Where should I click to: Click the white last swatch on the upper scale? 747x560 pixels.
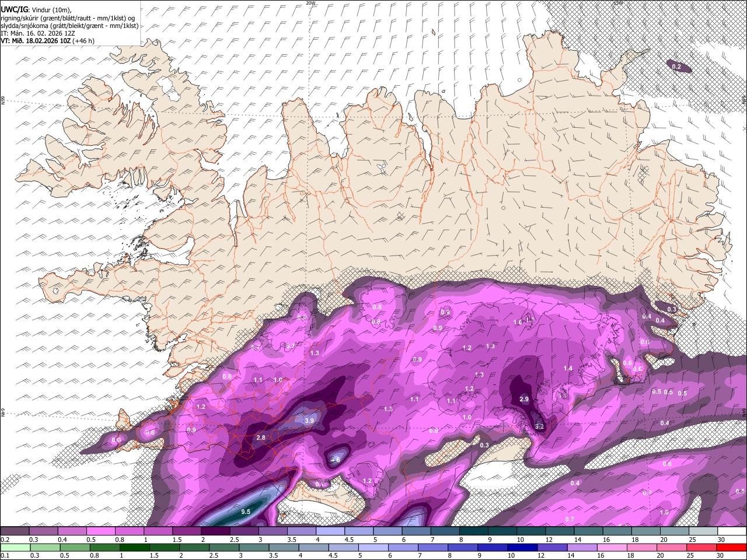[731, 531]
